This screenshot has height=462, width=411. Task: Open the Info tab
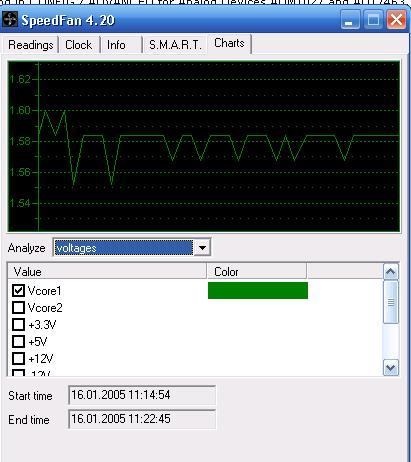[x=121, y=45]
